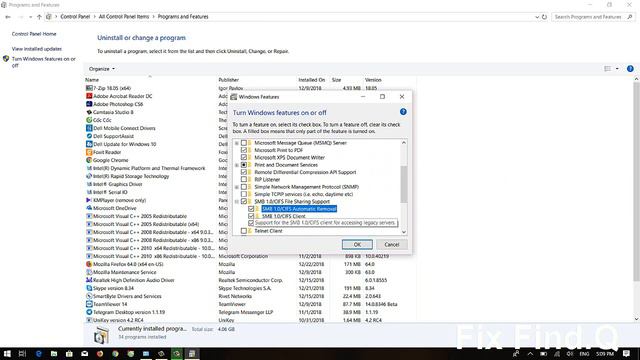This screenshot has height=360, width=640.
Task: Click the Google Chrome program icon
Action: [89, 160]
